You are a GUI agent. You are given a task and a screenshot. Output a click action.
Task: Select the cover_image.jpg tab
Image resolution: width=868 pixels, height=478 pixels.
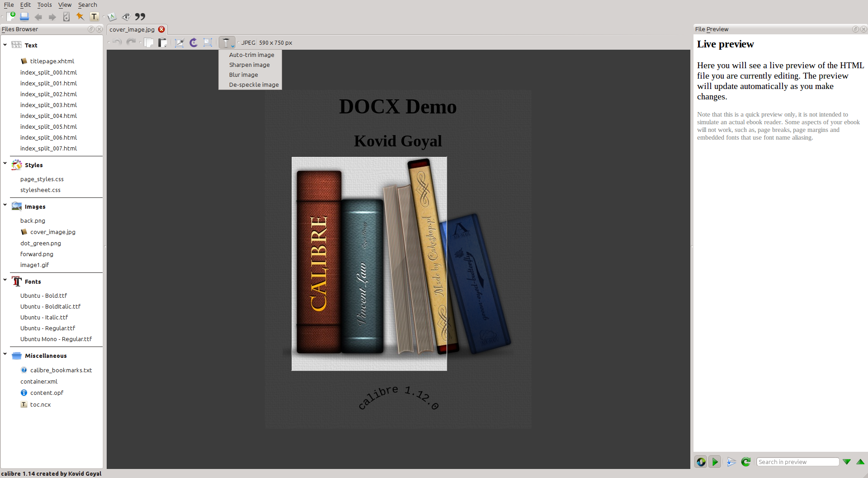click(132, 30)
